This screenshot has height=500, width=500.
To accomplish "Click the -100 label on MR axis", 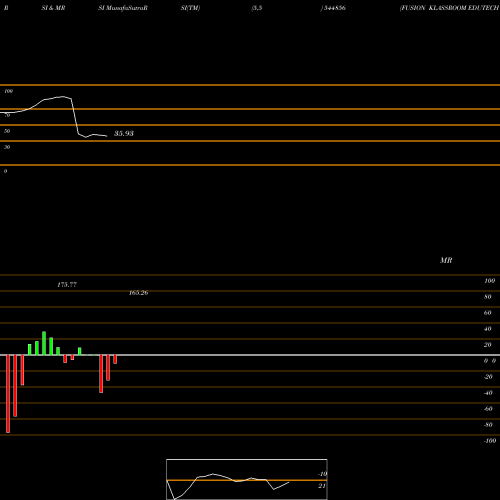I will pos(490,441).
